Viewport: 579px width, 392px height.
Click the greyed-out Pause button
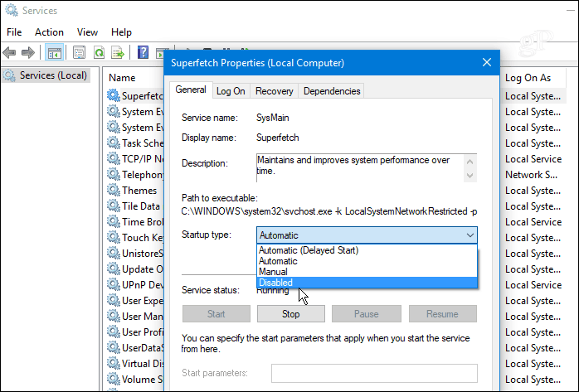pos(367,314)
